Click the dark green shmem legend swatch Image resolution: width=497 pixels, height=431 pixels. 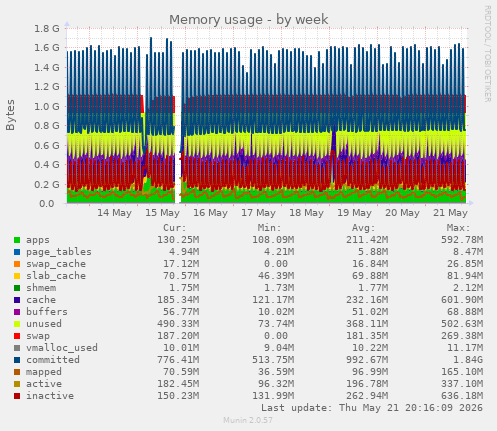coord(17,288)
